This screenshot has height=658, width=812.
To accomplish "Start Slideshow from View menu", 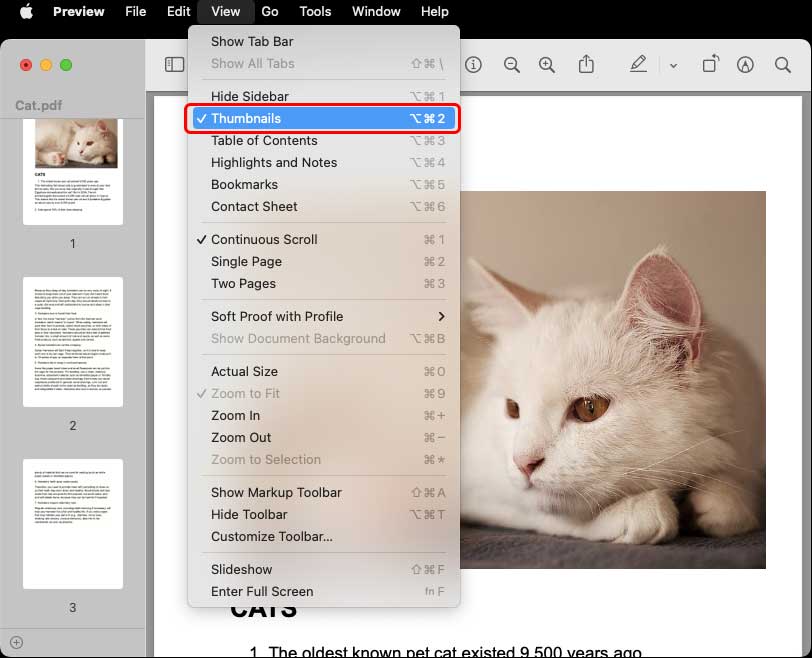I will click(324, 569).
